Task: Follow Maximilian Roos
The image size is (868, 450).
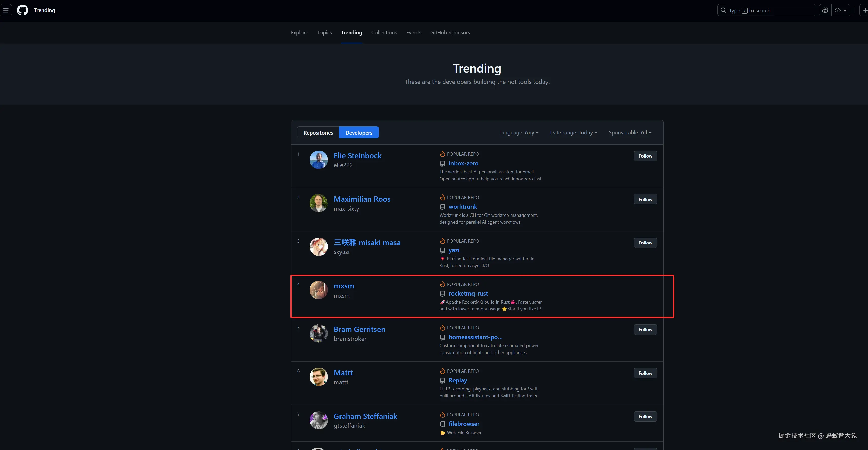Action: [x=645, y=199]
